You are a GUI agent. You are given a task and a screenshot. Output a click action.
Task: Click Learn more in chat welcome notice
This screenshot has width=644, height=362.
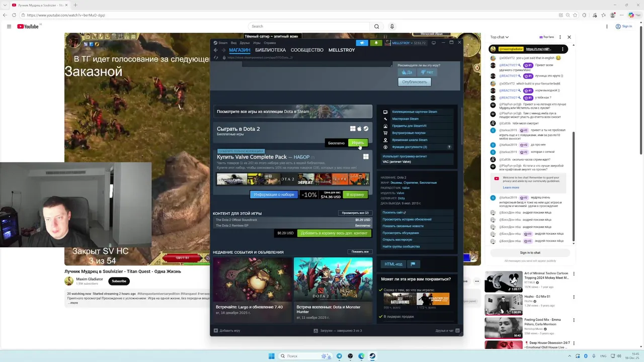pos(511,188)
